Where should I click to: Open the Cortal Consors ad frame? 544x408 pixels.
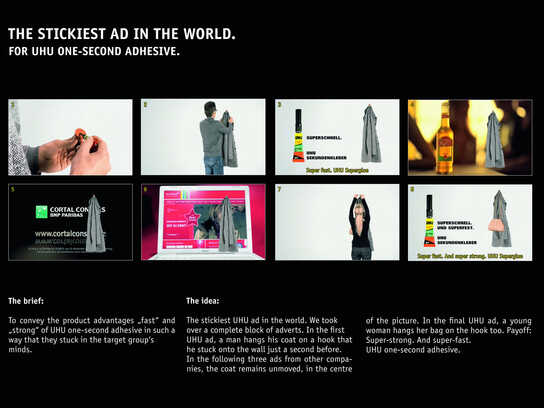pos(70,222)
